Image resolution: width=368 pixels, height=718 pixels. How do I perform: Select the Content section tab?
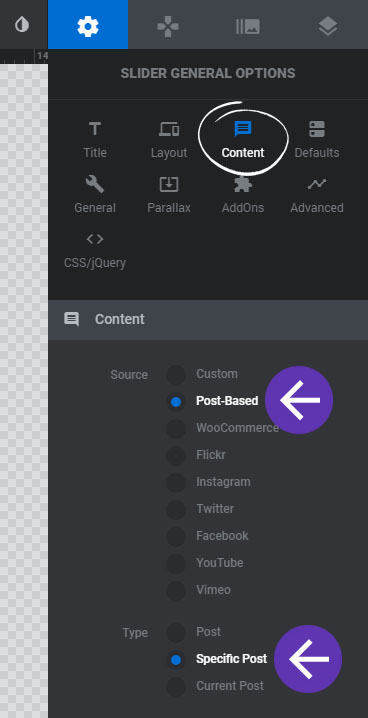243,140
